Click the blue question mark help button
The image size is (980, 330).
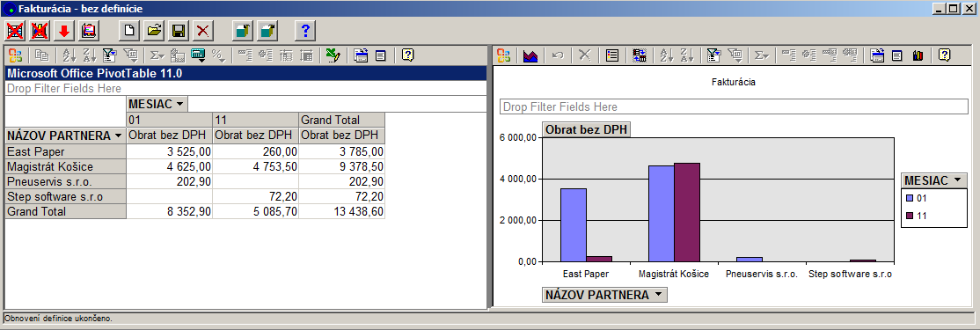pyautogui.click(x=305, y=30)
